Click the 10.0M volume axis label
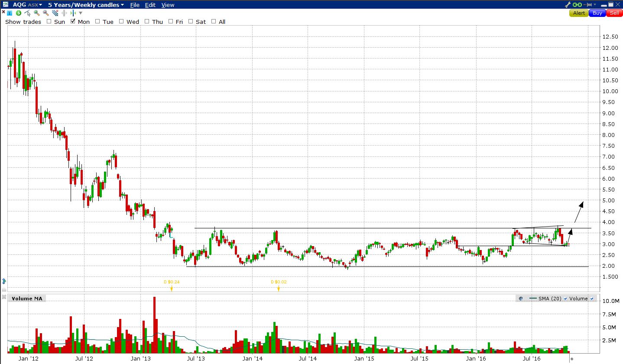The image size is (623, 364). click(x=610, y=301)
